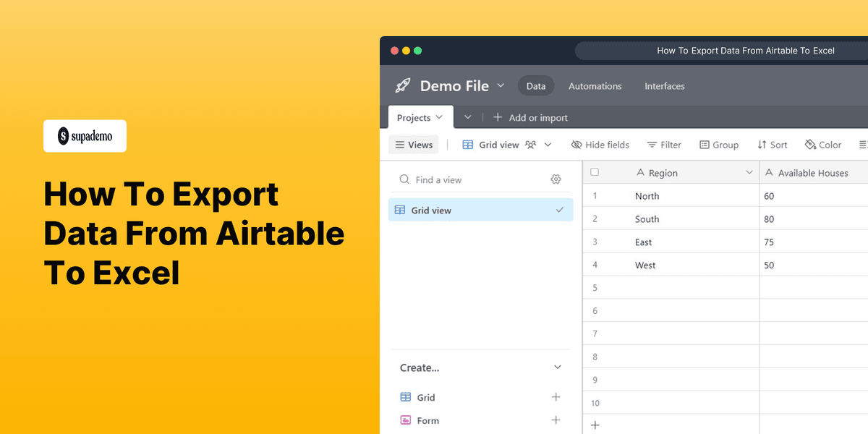Check the select-all records checkbox

596,172
